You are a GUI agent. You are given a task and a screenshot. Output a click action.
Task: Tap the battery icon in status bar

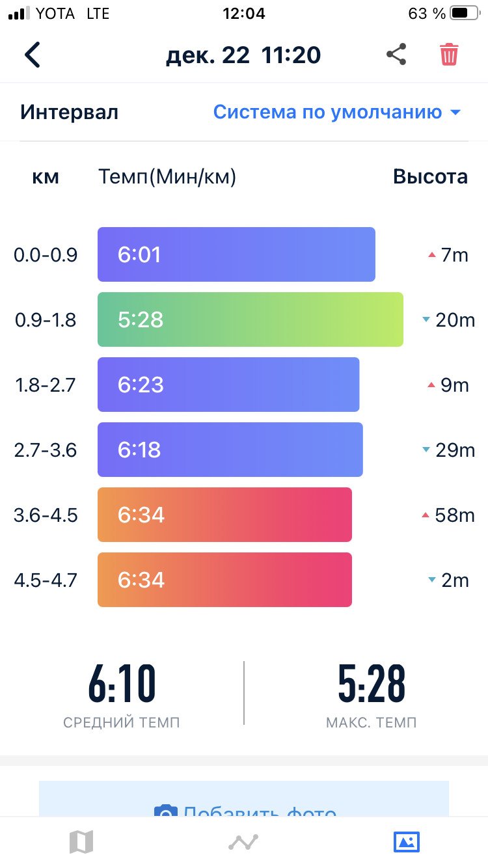point(463,13)
